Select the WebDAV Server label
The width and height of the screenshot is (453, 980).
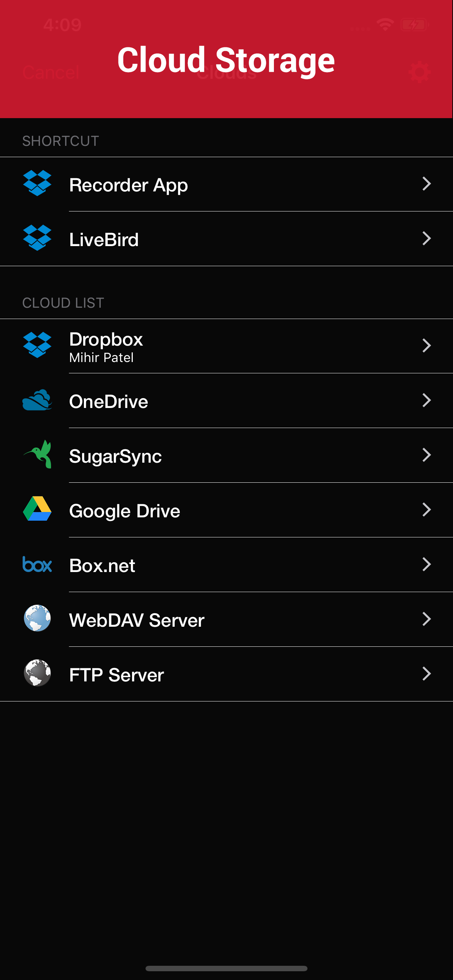137,621
